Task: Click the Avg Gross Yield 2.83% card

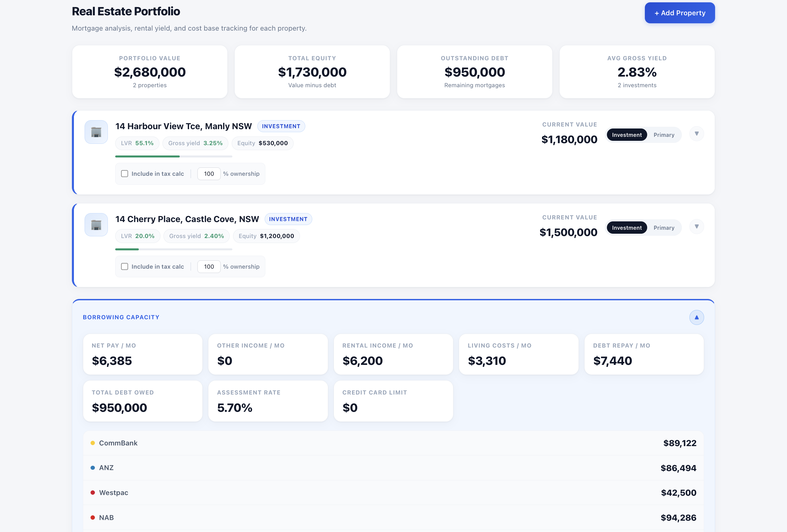Action: pos(637,72)
